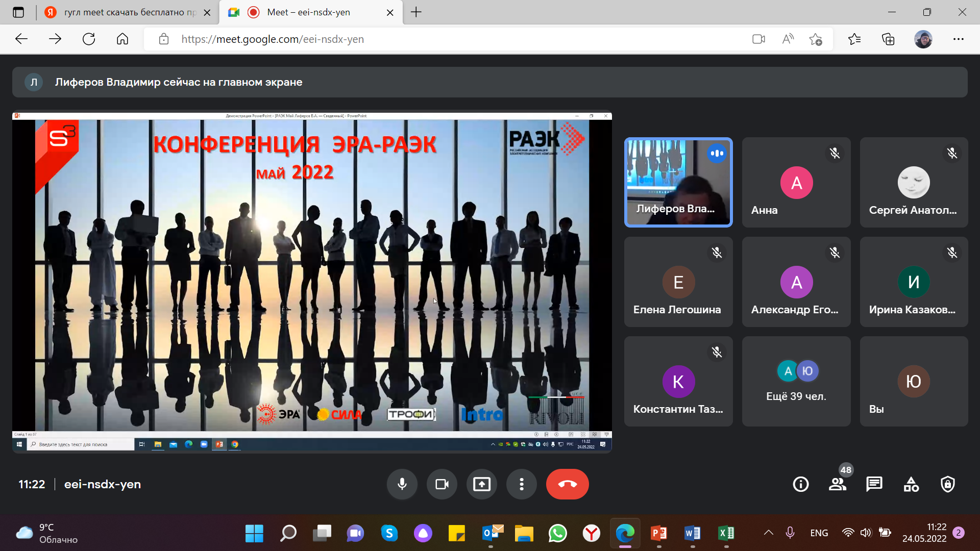
Task: Click the Edge read aloud icon
Action: 788,39
